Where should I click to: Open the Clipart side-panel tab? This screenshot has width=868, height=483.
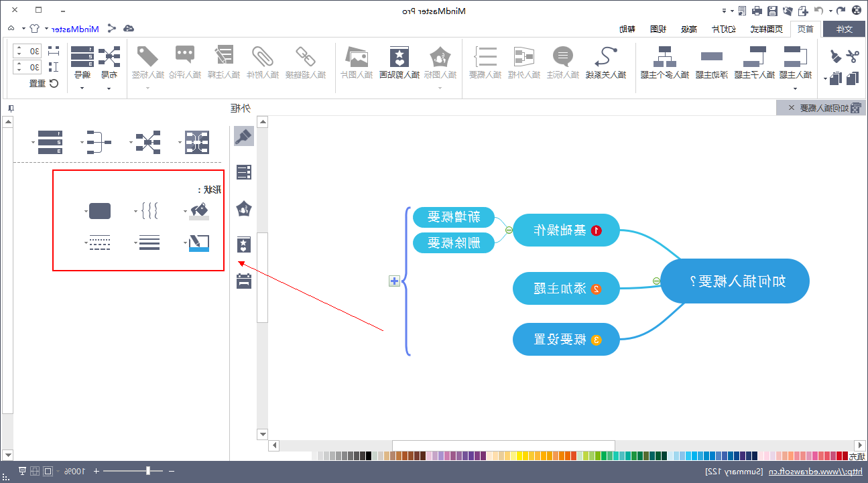244,245
